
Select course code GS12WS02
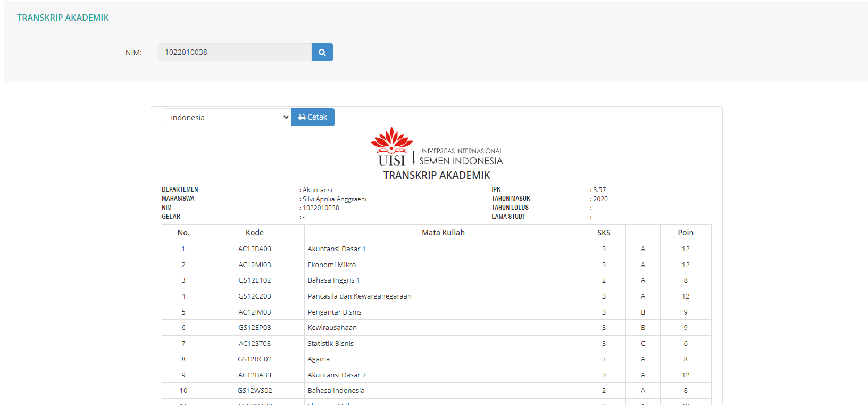pyautogui.click(x=255, y=391)
